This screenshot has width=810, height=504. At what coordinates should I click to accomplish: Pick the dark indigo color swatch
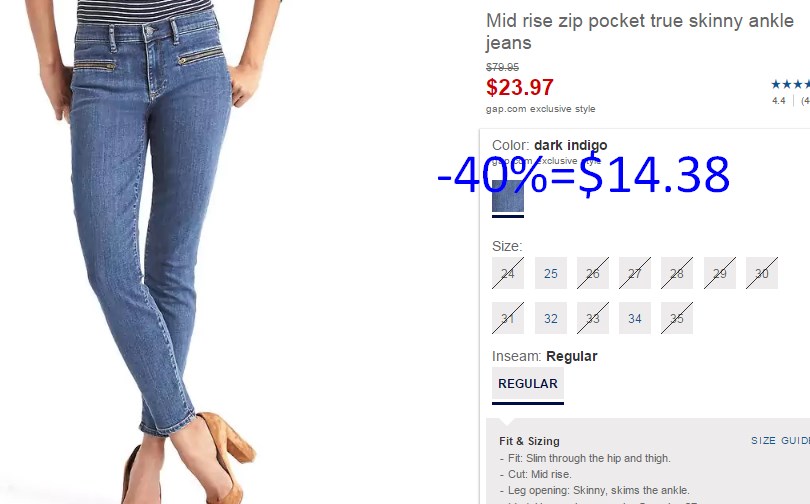[508, 196]
